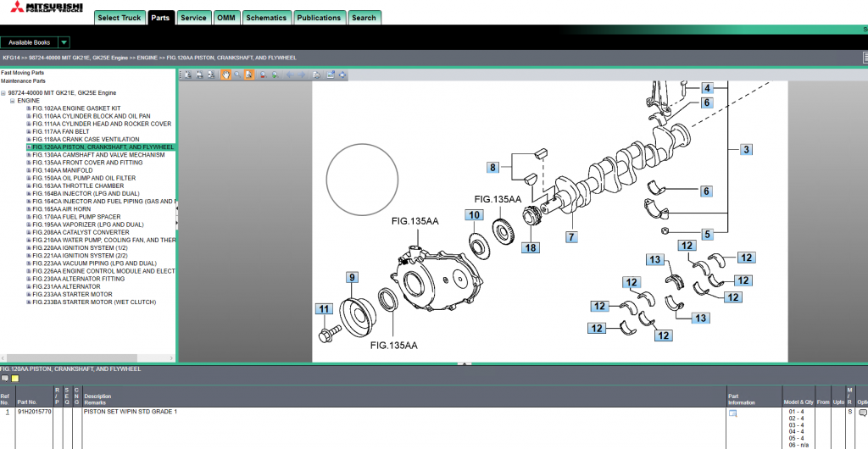This screenshot has height=449, width=868.
Task: Click the four-way arrows pan icon
Action: pyautogui.click(x=342, y=75)
